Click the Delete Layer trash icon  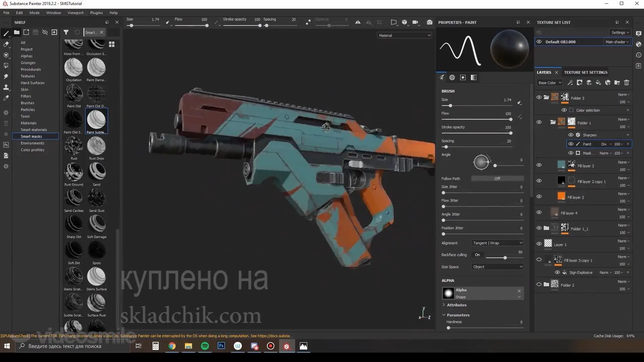click(x=627, y=82)
